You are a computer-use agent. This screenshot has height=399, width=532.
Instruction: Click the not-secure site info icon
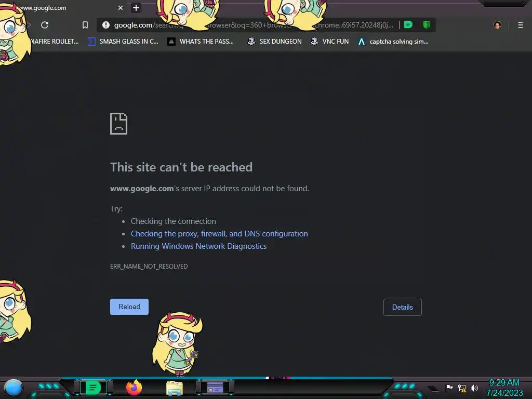[x=106, y=25]
